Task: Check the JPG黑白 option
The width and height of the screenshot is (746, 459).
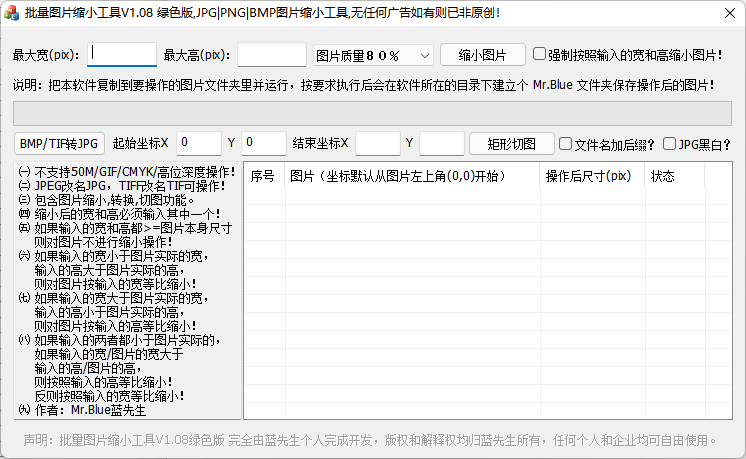Action: (669, 143)
